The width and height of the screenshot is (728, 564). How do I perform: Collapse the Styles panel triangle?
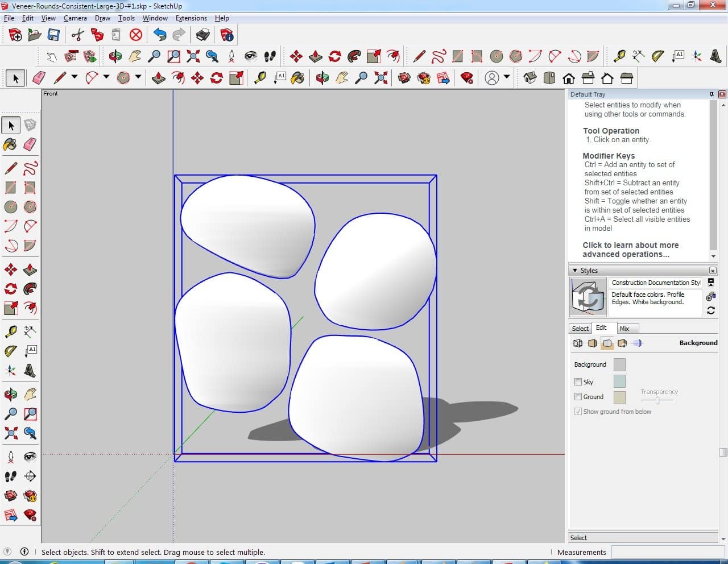[575, 271]
